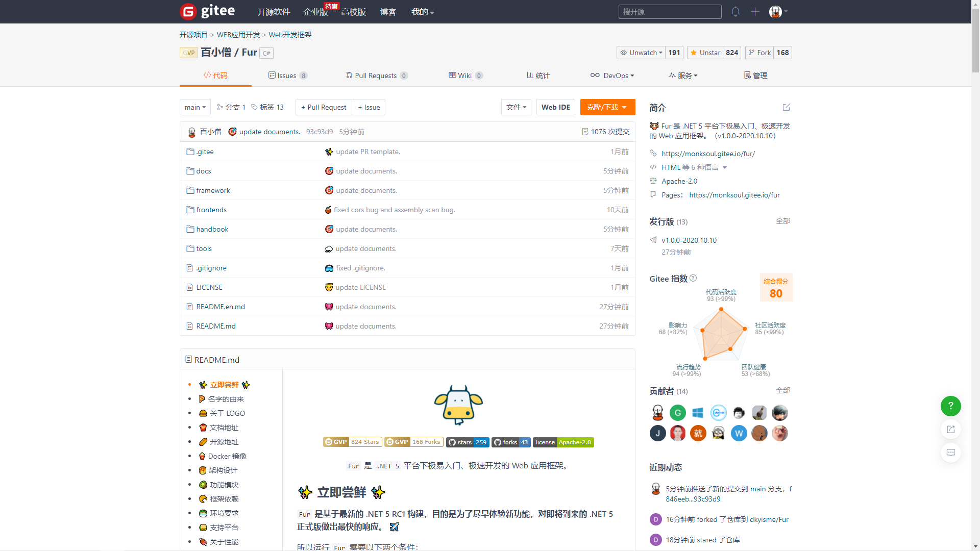Click the license Apache-2.0 badge
This screenshot has width=980, height=551.
pyautogui.click(x=563, y=442)
